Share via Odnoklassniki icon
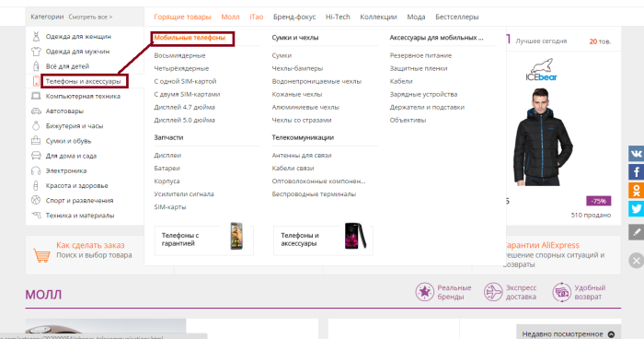Screen dimensions: 644x339 point(637,191)
